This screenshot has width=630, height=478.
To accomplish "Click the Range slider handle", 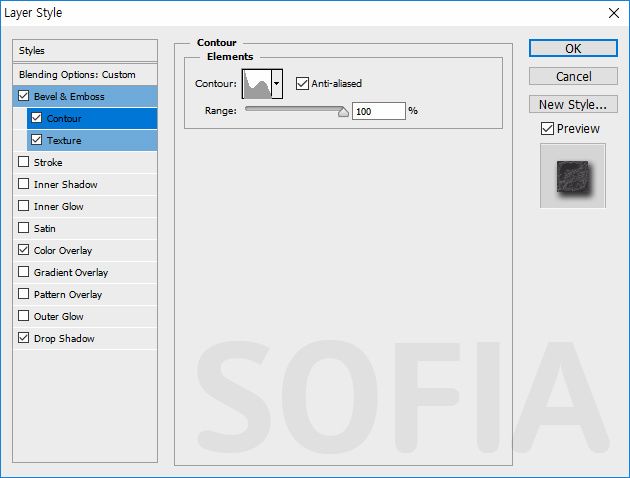I will coord(343,112).
